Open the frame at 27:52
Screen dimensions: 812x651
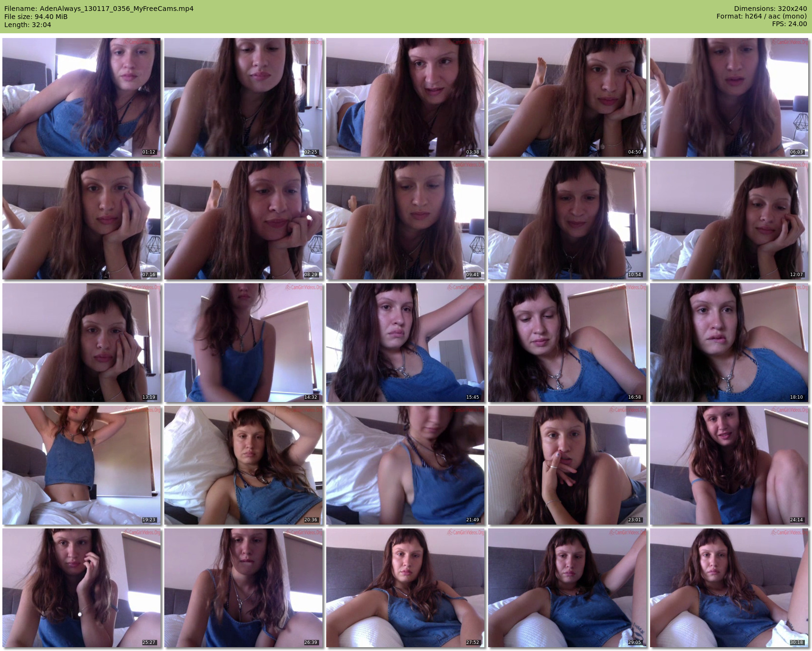click(x=406, y=588)
